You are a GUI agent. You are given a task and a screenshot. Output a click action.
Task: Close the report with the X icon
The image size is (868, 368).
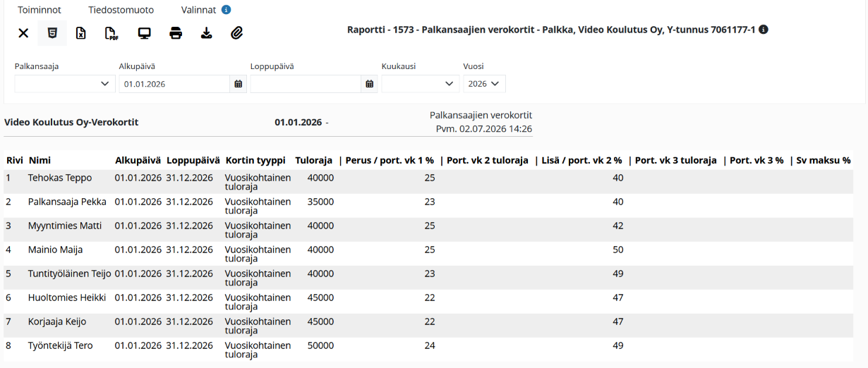[23, 33]
